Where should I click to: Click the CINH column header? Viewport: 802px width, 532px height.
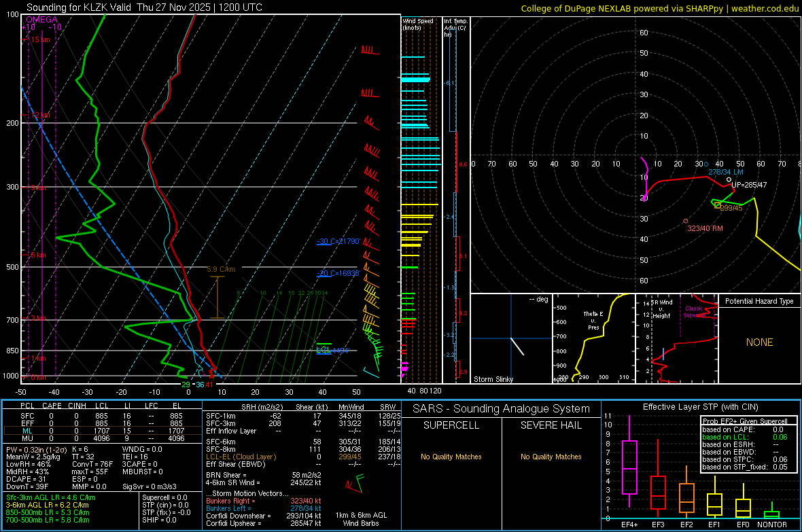pos(77,406)
